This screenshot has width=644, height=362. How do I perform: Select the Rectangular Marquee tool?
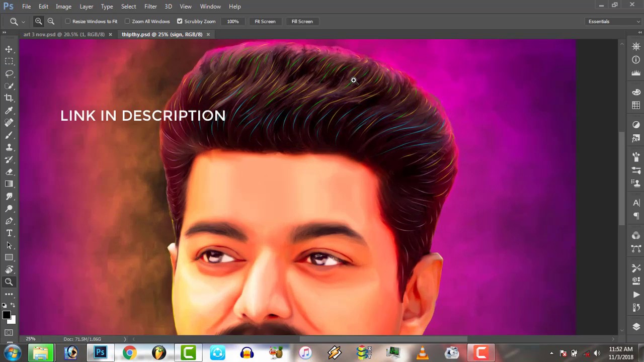point(9,61)
